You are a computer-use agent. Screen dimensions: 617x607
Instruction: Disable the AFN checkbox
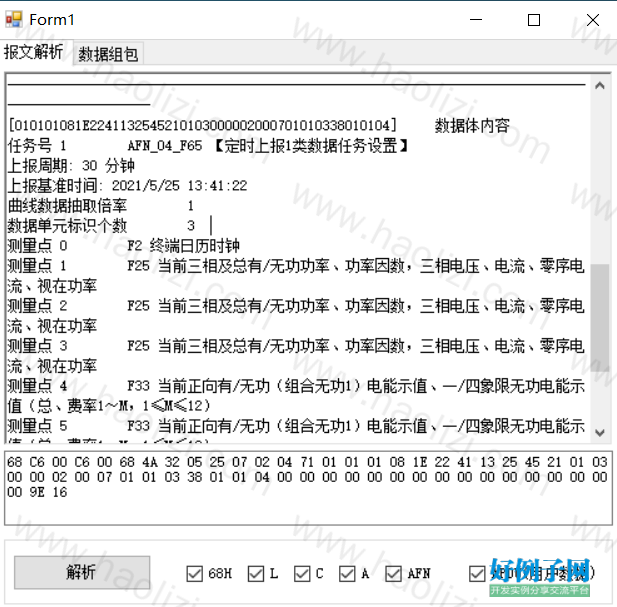click(393, 574)
